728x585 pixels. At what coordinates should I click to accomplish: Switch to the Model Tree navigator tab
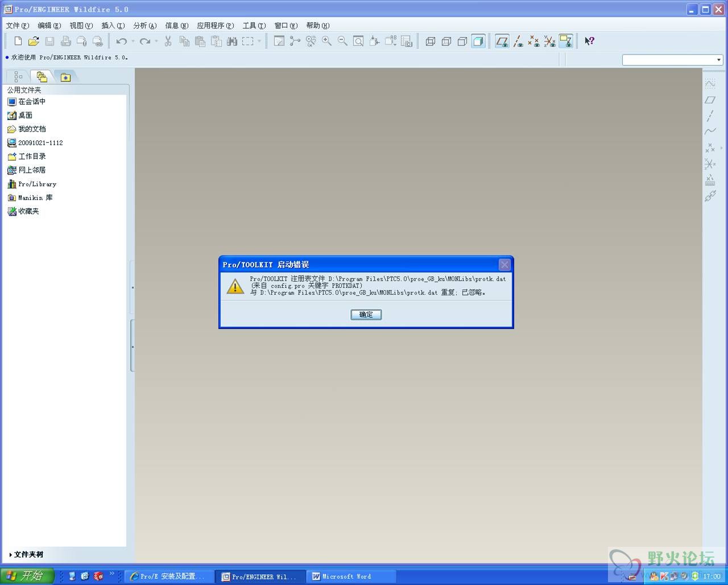click(18, 76)
